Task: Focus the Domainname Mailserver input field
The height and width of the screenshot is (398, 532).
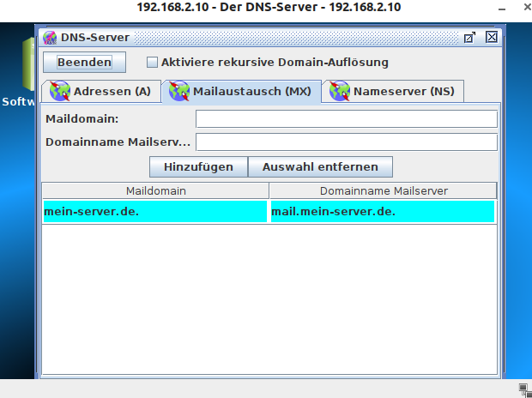Action: 347,142
